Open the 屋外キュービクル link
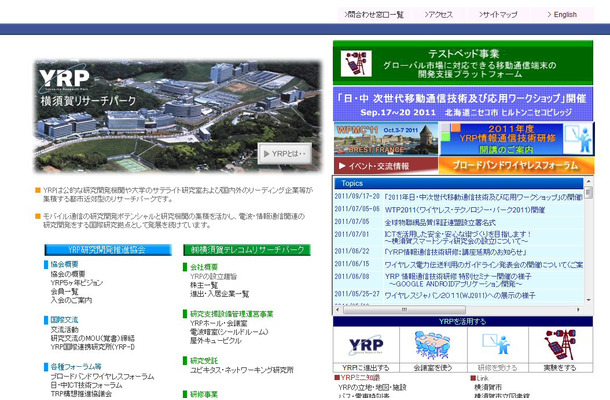 coord(216,340)
